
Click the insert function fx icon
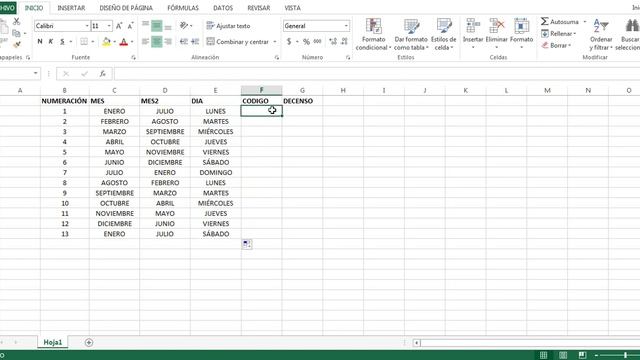point(102,73)
